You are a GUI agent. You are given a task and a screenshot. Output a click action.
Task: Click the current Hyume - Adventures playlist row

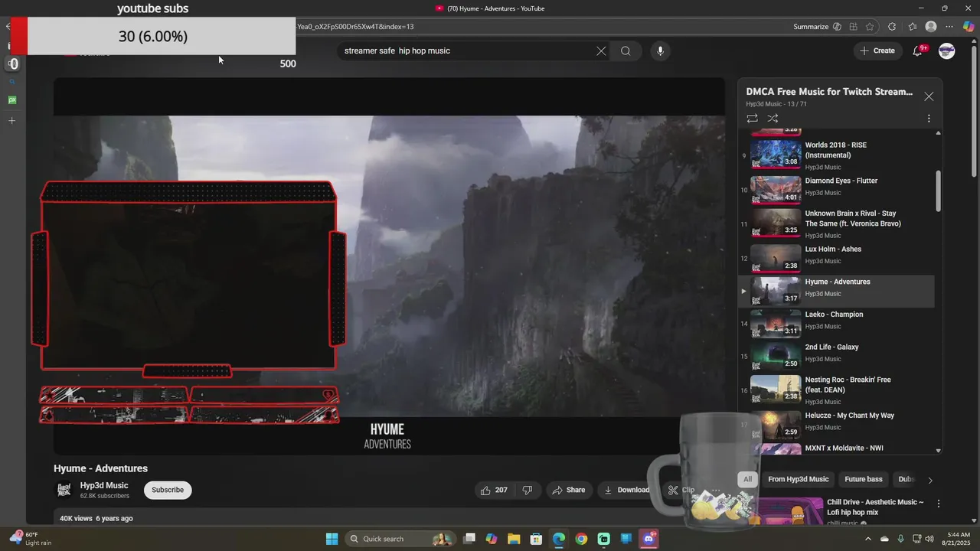pyautogui.click(x=836, y=291)
